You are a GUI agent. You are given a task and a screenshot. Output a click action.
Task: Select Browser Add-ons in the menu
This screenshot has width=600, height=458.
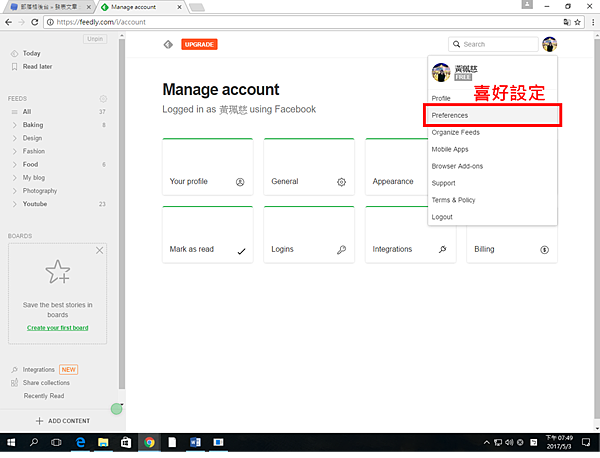click(492, 166)
